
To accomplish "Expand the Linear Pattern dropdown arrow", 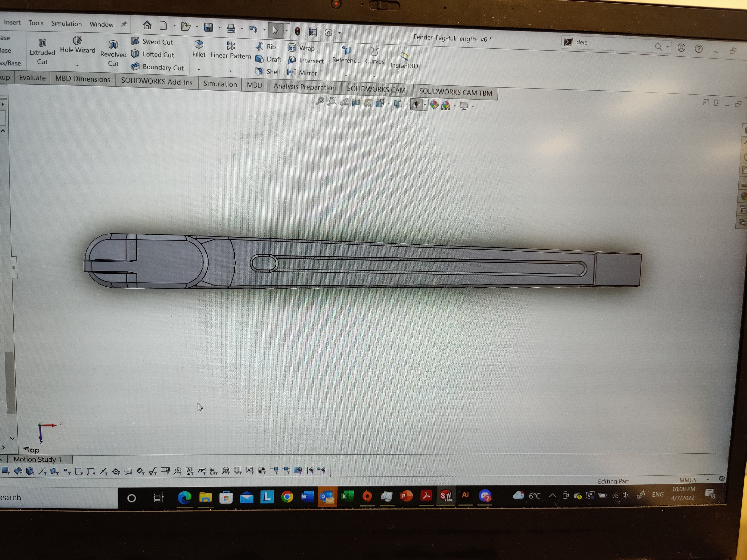I will pyautogui.click(x=231, y=71).
